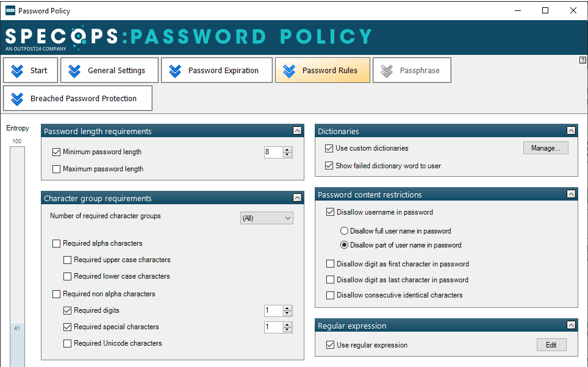Increase the minimum password length spinner
Viewport: 588px width, 367px height.
287,149
